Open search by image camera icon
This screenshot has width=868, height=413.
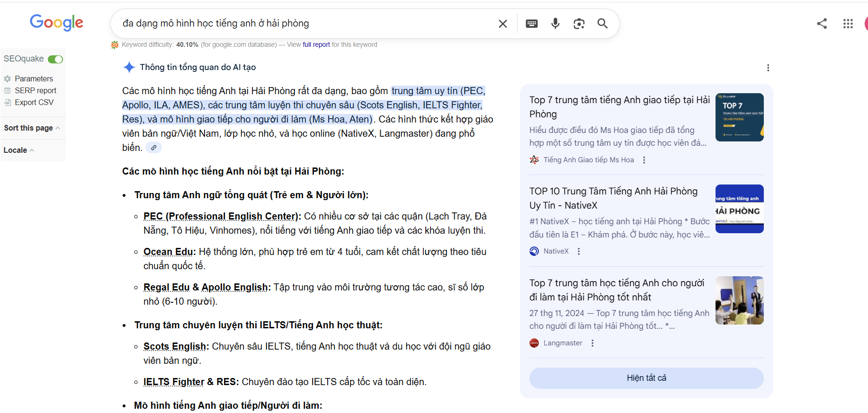tap(579, 24)
